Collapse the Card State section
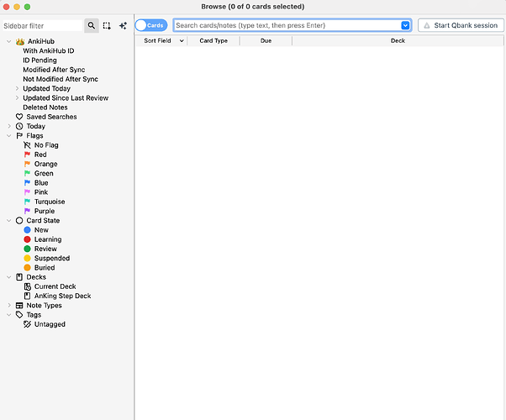The image size is (506, 420). pyautogui.click(x=9, y=221)
